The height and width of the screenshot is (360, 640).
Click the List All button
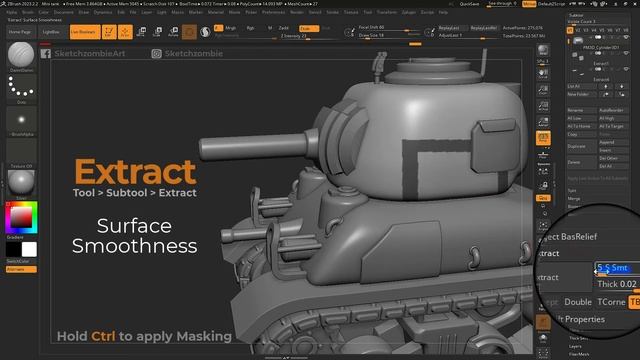coord(582,87)
